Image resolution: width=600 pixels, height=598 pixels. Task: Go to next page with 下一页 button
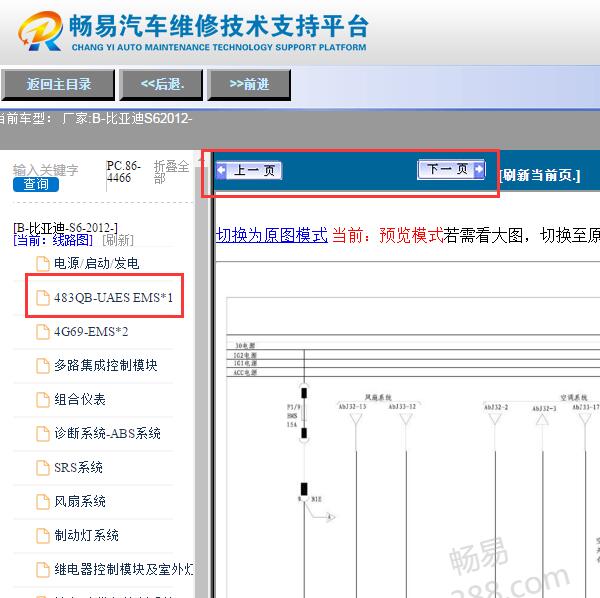(452, 169)
